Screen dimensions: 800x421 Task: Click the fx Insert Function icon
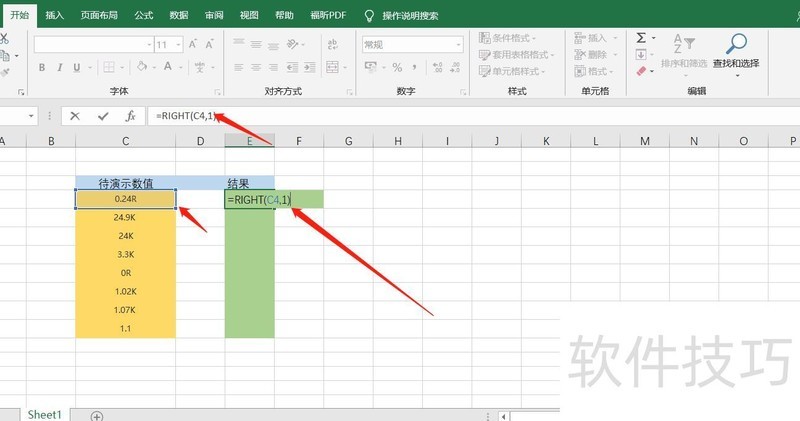click(131, 116)
